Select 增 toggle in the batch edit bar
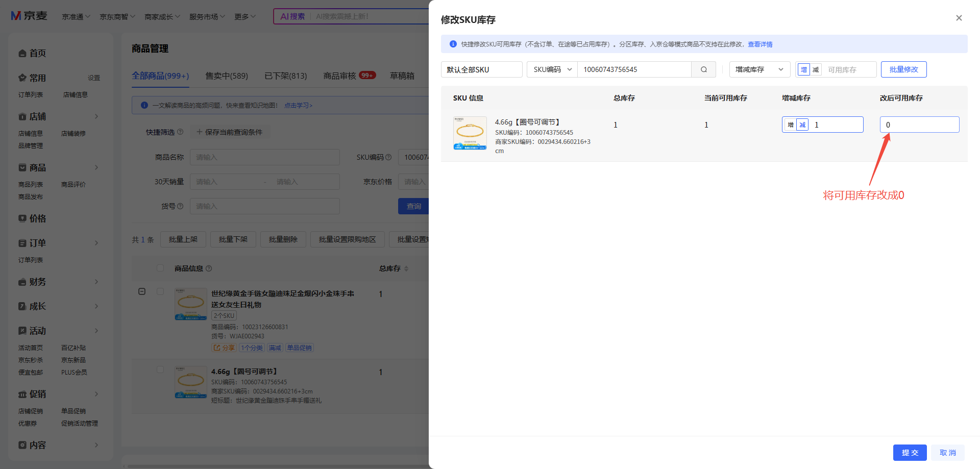Image resolution: width=980 pixels, height=469 pixels. point(804,70)
